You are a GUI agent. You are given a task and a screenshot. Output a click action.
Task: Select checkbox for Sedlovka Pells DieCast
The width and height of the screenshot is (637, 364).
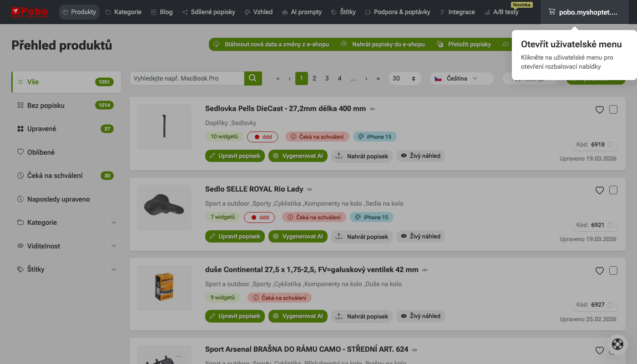pos(613,110)
